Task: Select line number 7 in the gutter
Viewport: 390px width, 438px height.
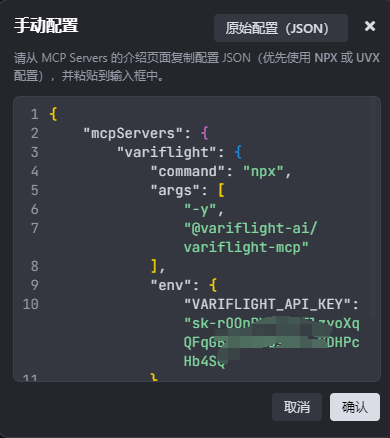Action: click(35, 228)
